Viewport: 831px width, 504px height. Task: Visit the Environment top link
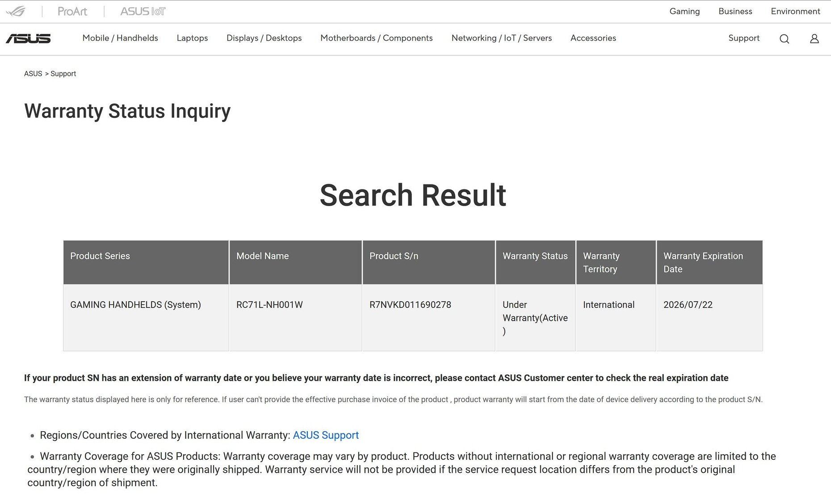pyautogui.click(x=795, y=11)
